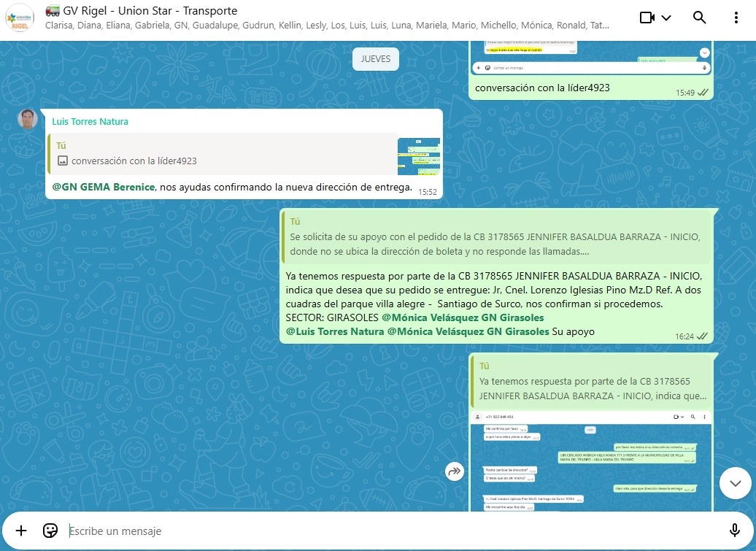Image resolution: width=756 pixels, height=551 pixels.
Task: Start a video call in the group
Action: coord(647,18)
